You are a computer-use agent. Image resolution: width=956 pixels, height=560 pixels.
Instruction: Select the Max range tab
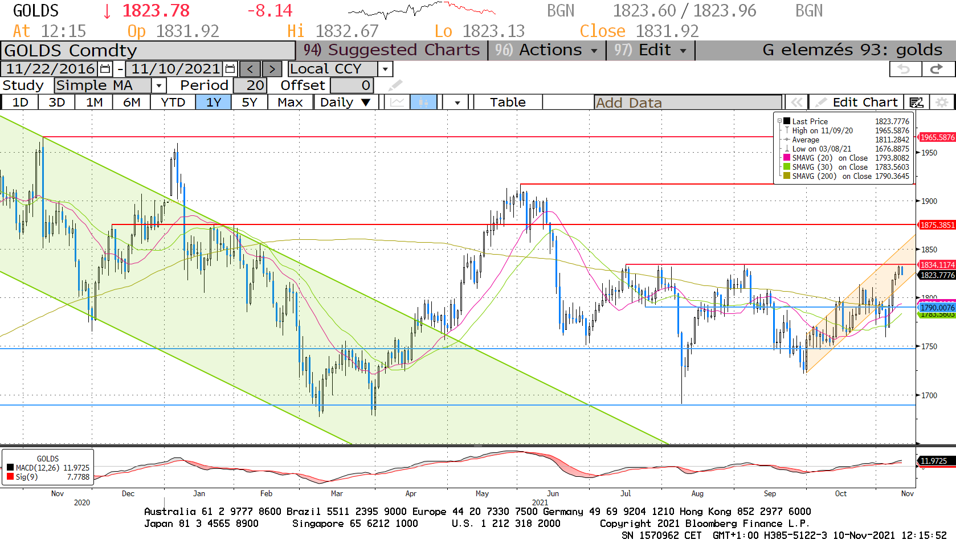290,103
